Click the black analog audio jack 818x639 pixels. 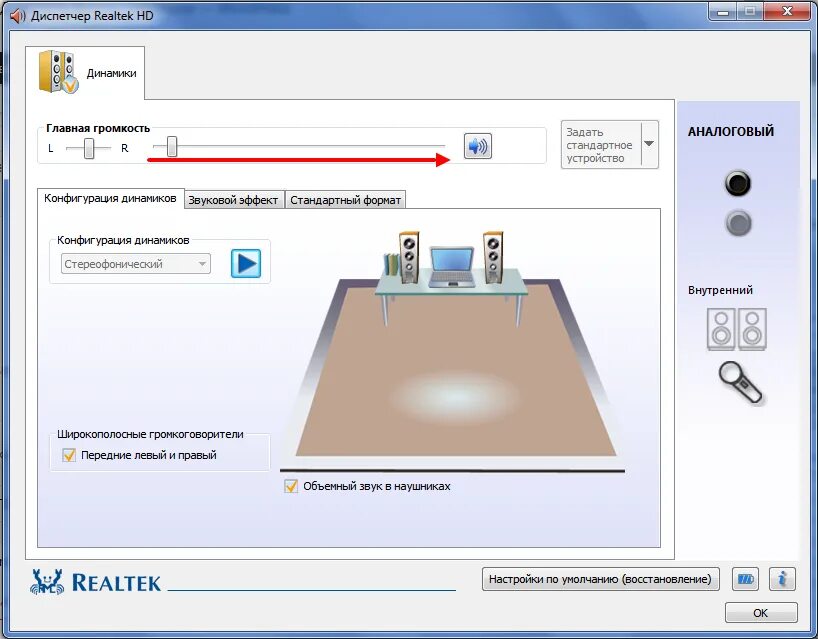coord(738,183)
